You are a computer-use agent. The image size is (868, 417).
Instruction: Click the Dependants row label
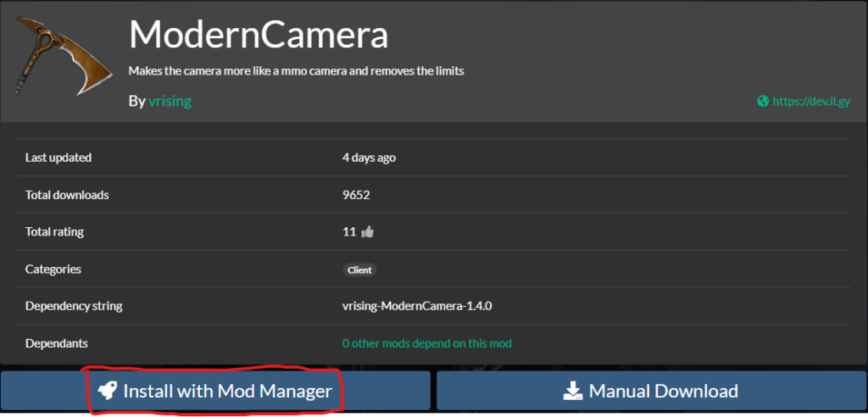click(x=57, y=343)
